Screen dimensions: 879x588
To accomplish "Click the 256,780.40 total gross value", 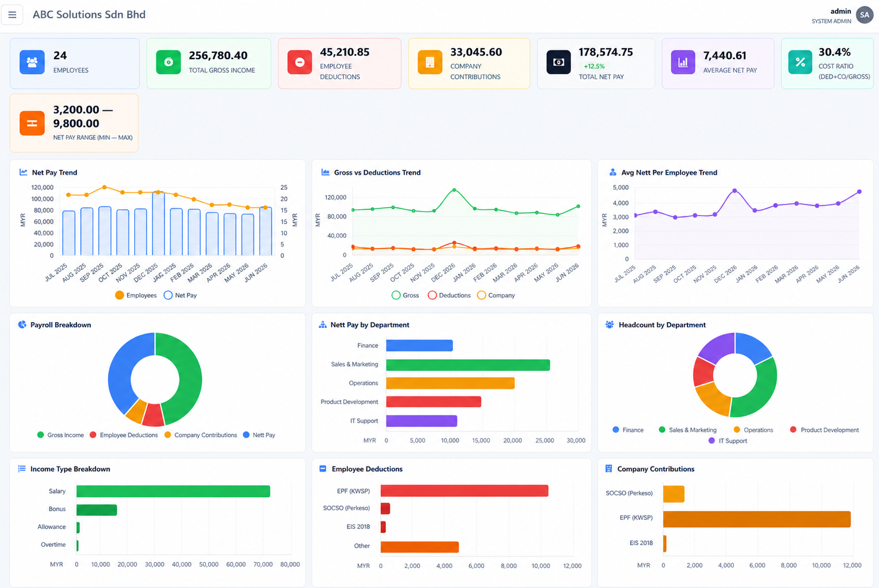I will point(218,56).
